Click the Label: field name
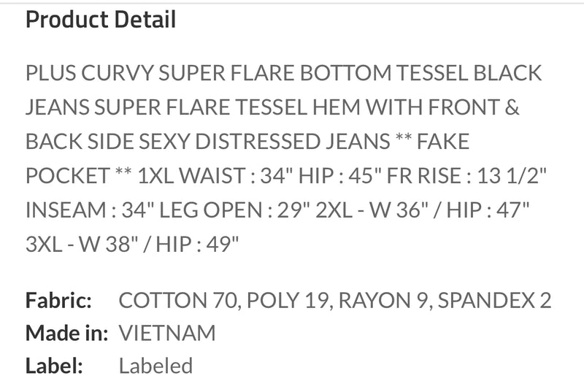The image size is (584, 392). pyautogui.click(x=54, y=366)
